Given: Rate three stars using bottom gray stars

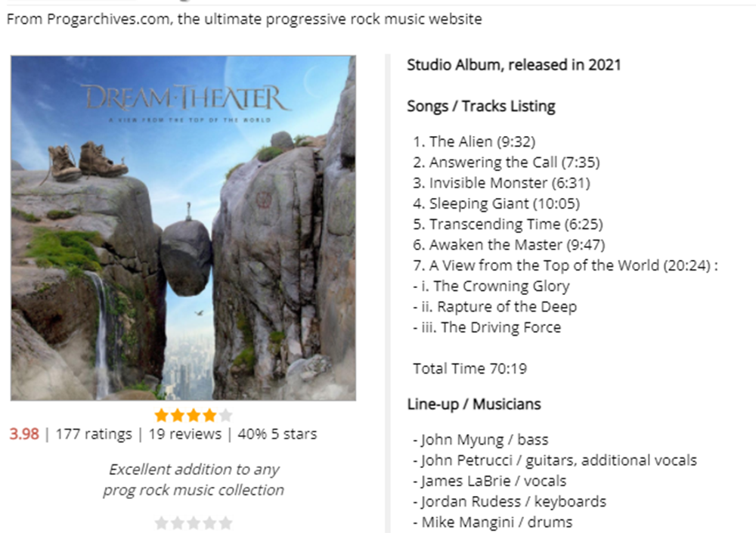Looking at the screenshot, I should click(194, 523).
